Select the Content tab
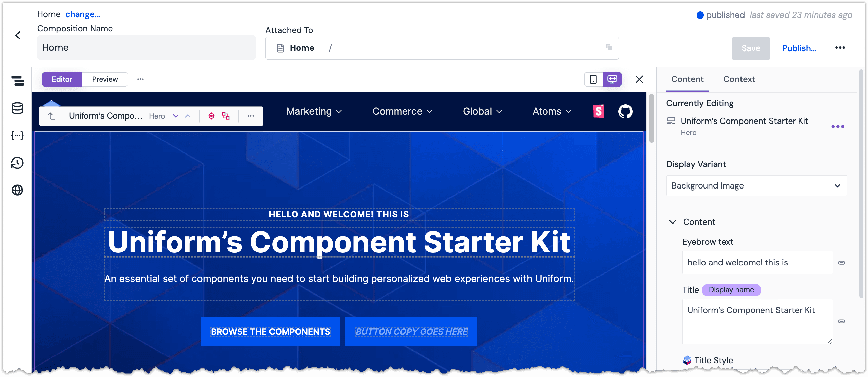The height and width of the screenshot is (377, 868). point(688,79)
